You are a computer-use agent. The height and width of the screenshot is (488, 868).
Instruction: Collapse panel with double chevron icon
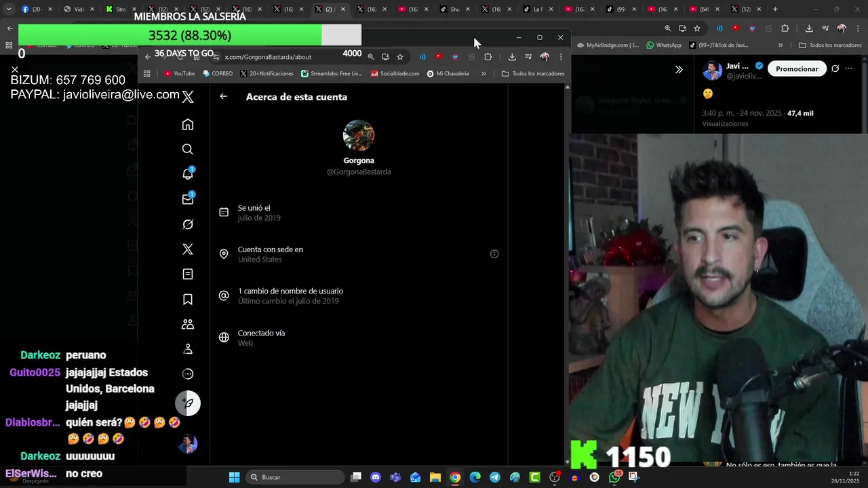point(679,69)
